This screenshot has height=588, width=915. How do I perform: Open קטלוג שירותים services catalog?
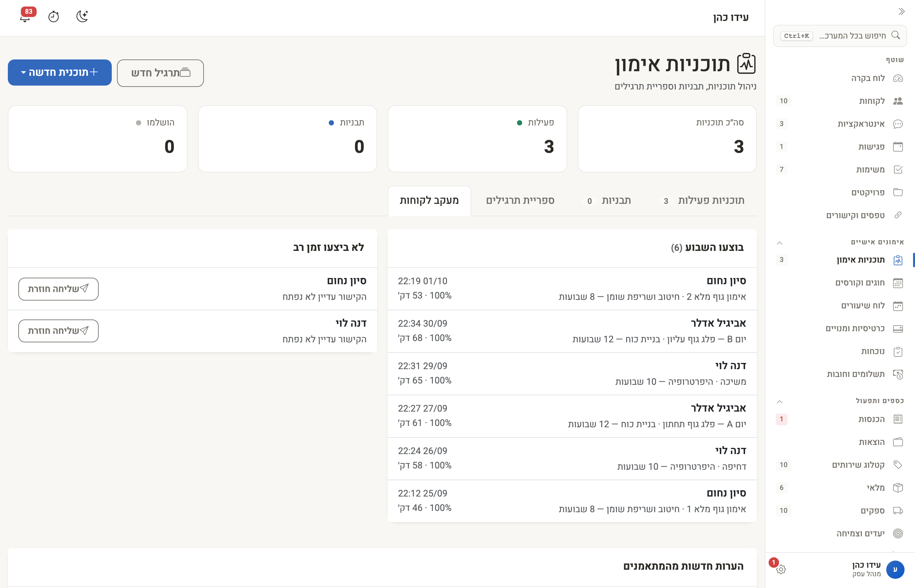840,465
